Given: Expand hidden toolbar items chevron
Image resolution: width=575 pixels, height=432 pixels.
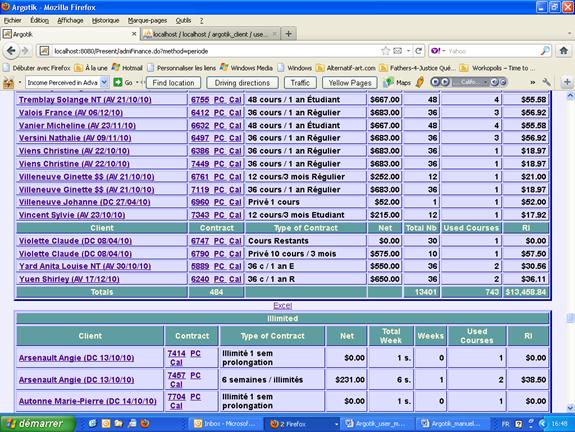Looking at the screenshot, I should pos(532,83).
